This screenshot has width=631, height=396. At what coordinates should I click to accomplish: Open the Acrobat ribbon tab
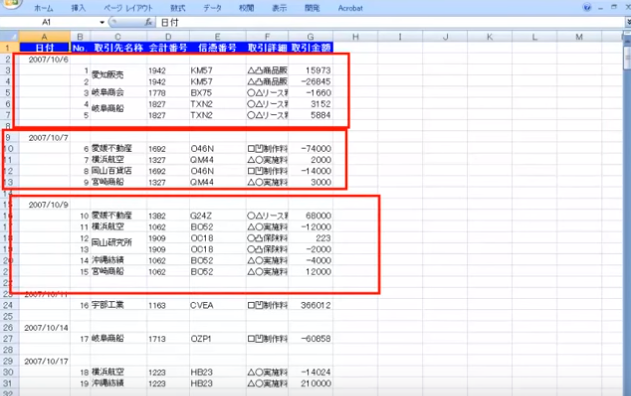[x=350, y=8]
